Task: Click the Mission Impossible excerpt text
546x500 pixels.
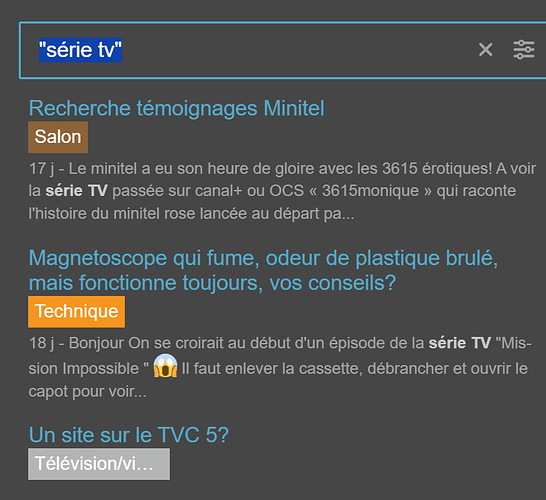Action: pos(280,367)
